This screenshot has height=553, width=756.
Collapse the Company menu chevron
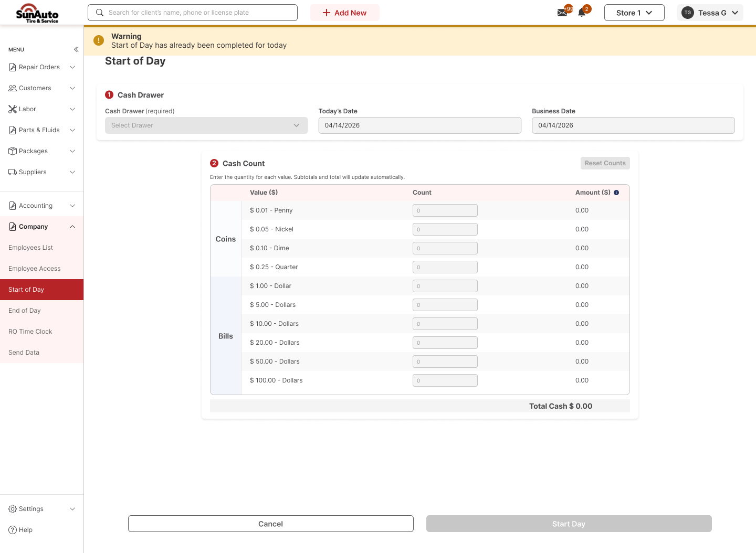coord(72,227)
